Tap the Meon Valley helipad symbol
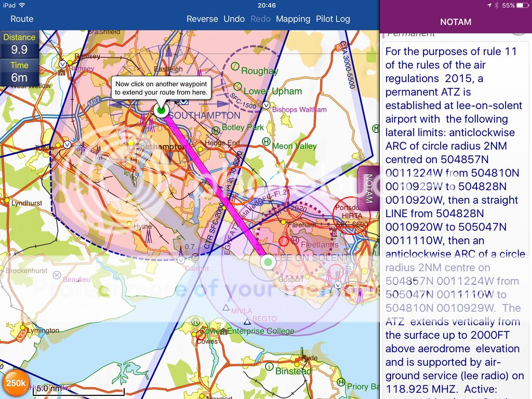Viewport: 532px width, 399px height. [x=266, y=142]
